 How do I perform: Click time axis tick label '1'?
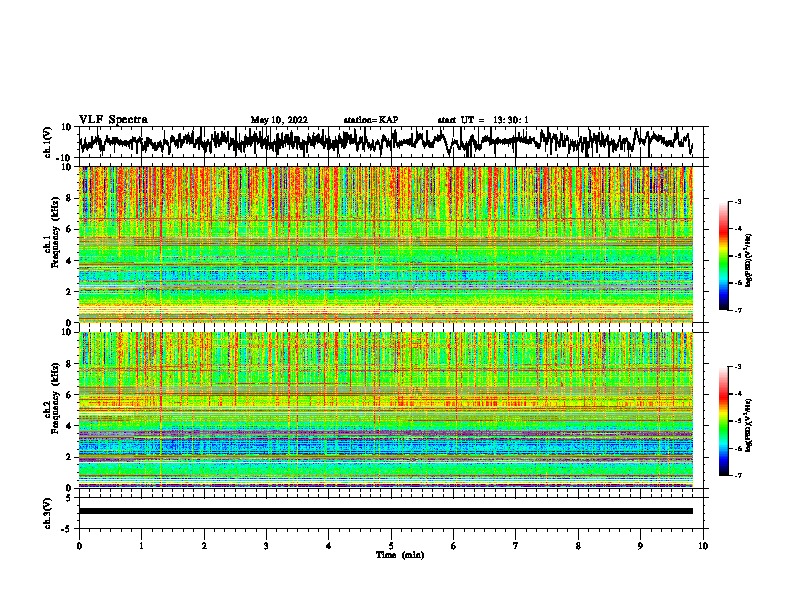click(x=141, y=546)
